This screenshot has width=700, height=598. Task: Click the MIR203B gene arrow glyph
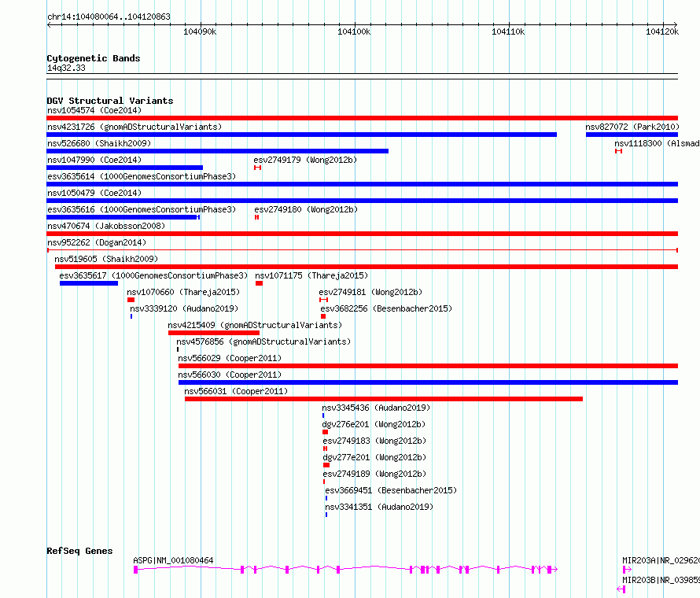pyautogui.click(x=621, y=589)
